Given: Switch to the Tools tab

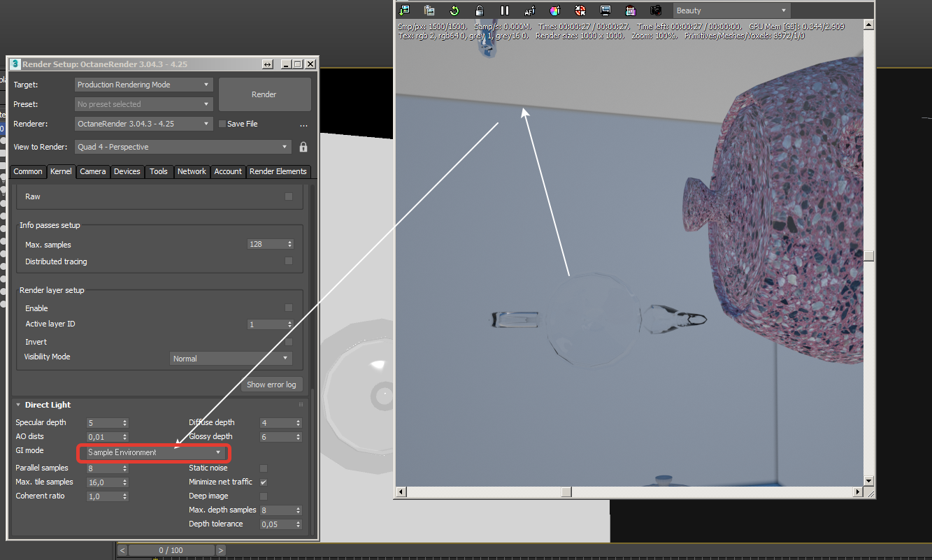Looking at the screenshot, I should [x=159, y=171].
